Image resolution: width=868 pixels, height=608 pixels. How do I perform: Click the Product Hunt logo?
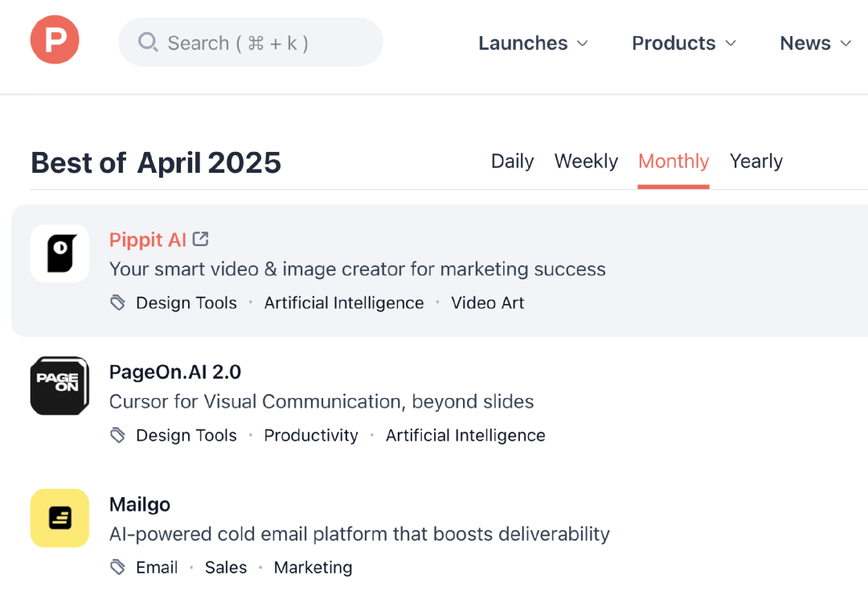(55, 40)
